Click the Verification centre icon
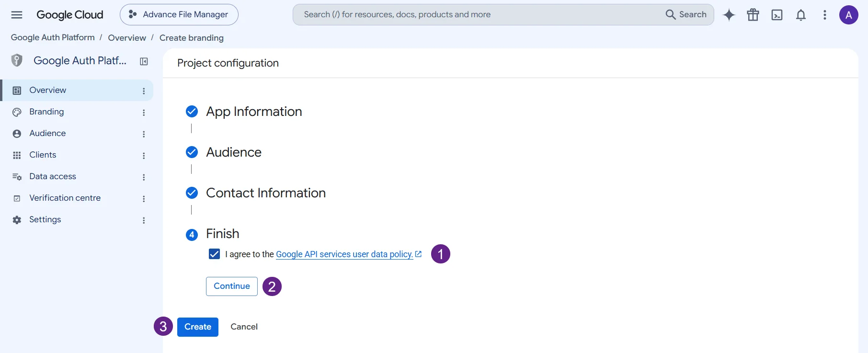 click(x=17, y=198)
